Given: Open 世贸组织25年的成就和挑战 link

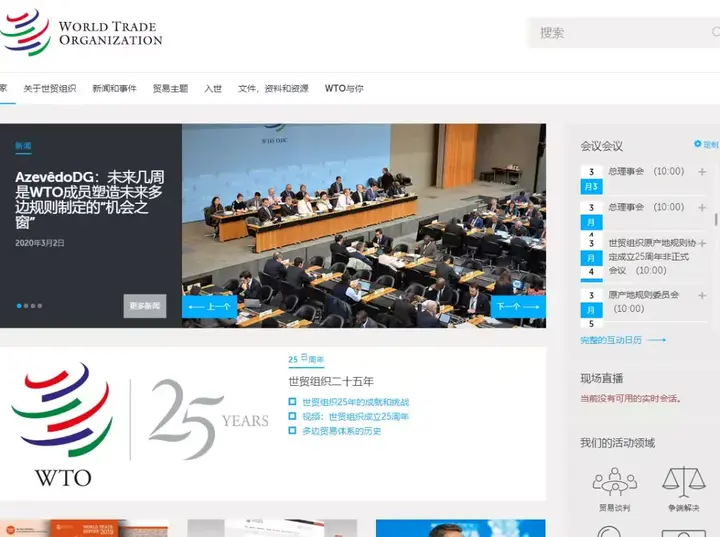Looking at the screenshot, I should (x=355, y=402).
